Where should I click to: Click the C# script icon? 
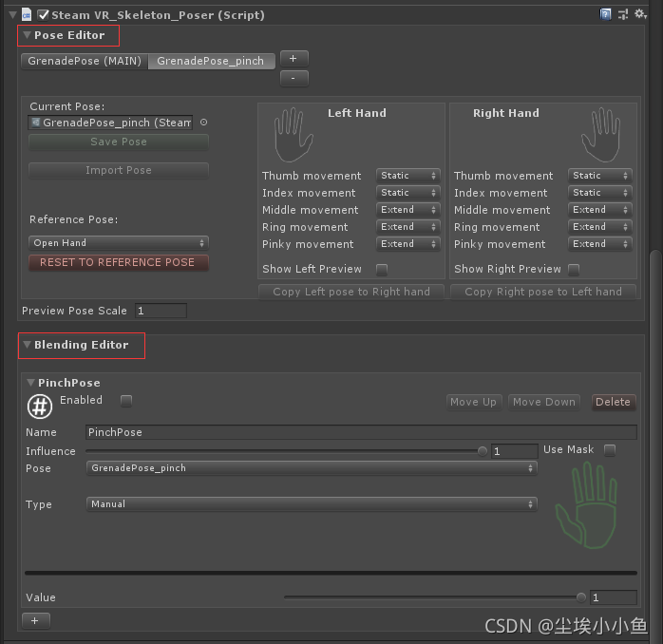click(x=27, y=15)
